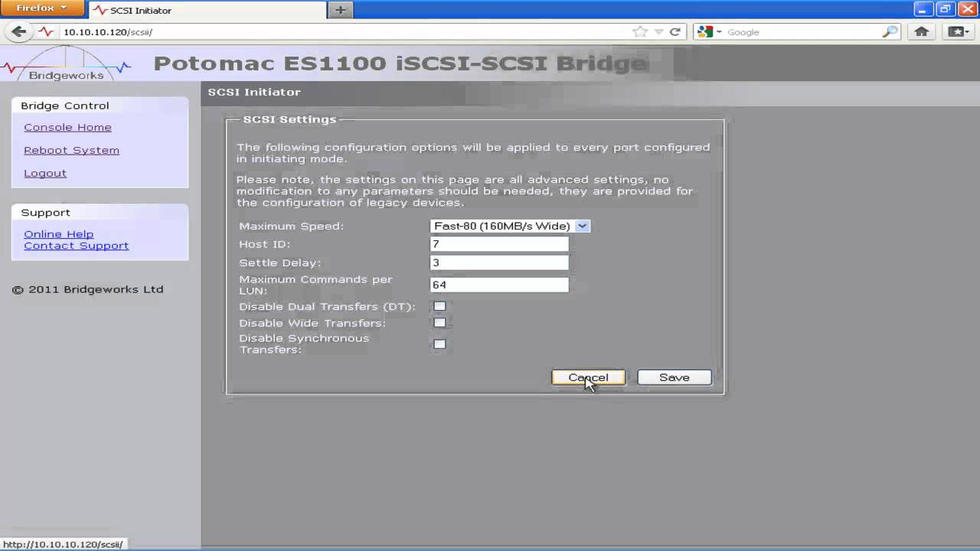Click the 'Support' panel heading
The width and height of the screenshot is (980, 551).
[45, 213]
